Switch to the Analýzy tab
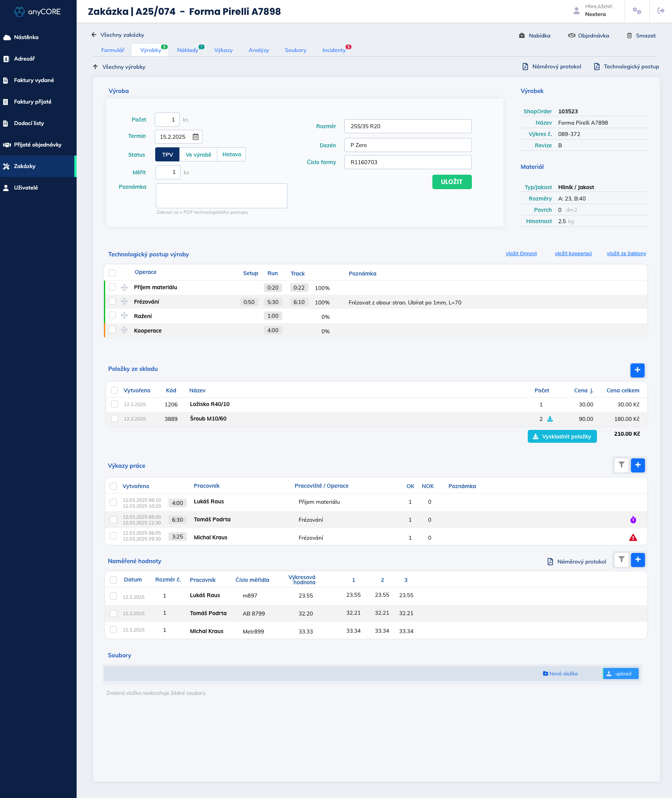This screenshot has height=798, width=672. point(259,50)
